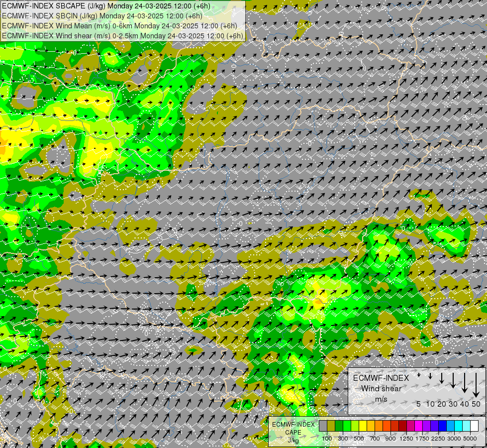Click the 'J/kg' unit in CAPE legend
Viewport: 487px width, 448px height.
click(x=293, y=441)
